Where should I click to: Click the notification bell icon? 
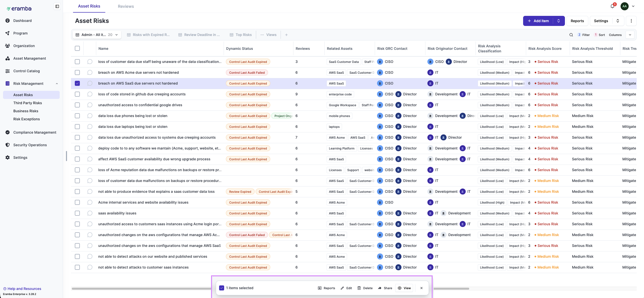(612, 6)
